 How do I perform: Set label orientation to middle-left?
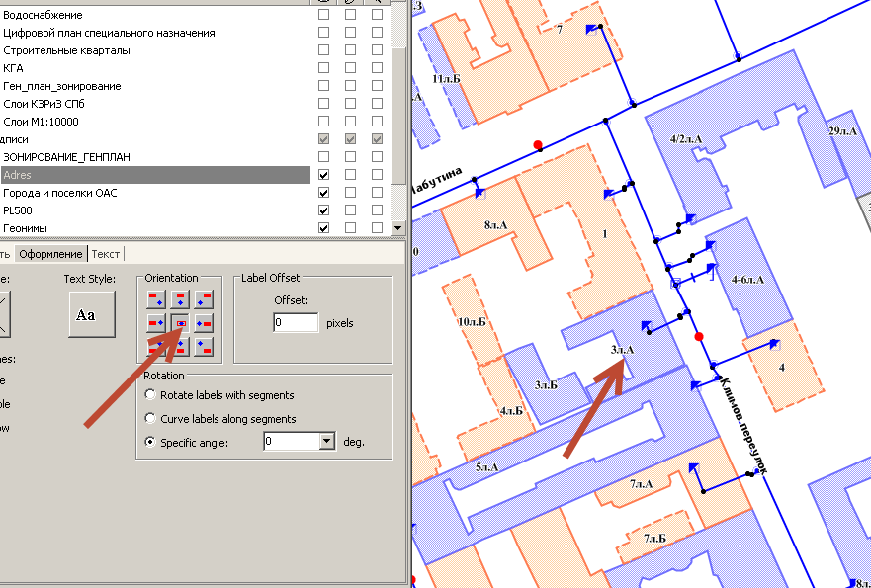pos(156,323)
